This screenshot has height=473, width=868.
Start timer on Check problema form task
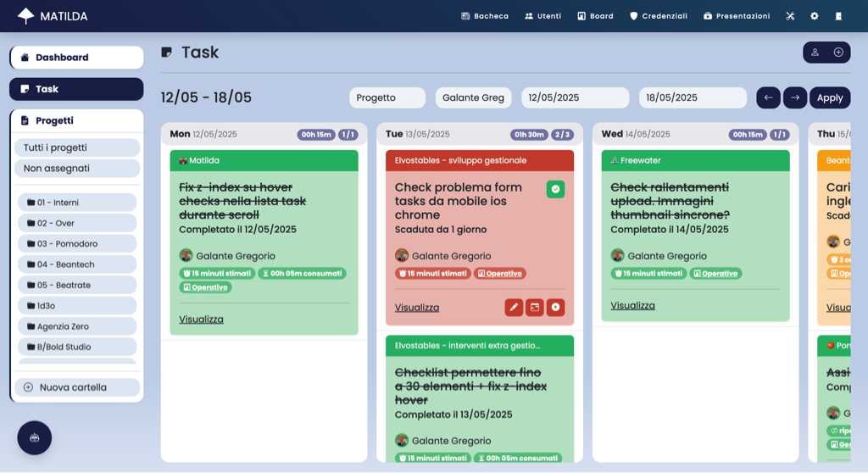(555, 308)
